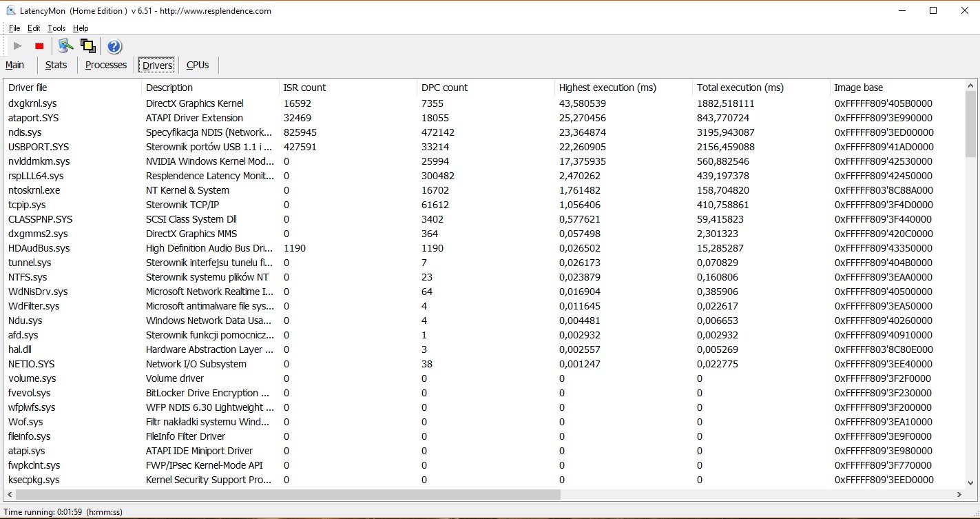Switch to the Main tab

pyautogui.click(x=14, y=65)
